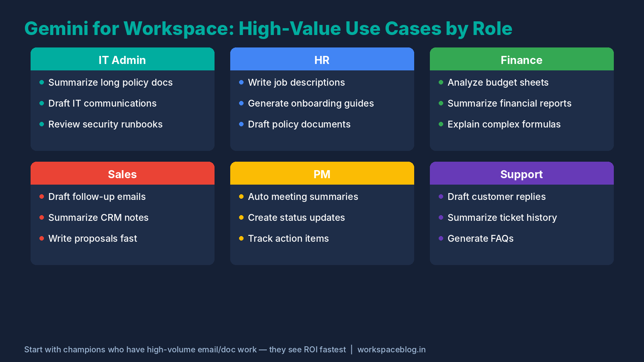This screenshot has height=362, width=644.
Task: Select the Support card header
Action: tap(522, 173)
